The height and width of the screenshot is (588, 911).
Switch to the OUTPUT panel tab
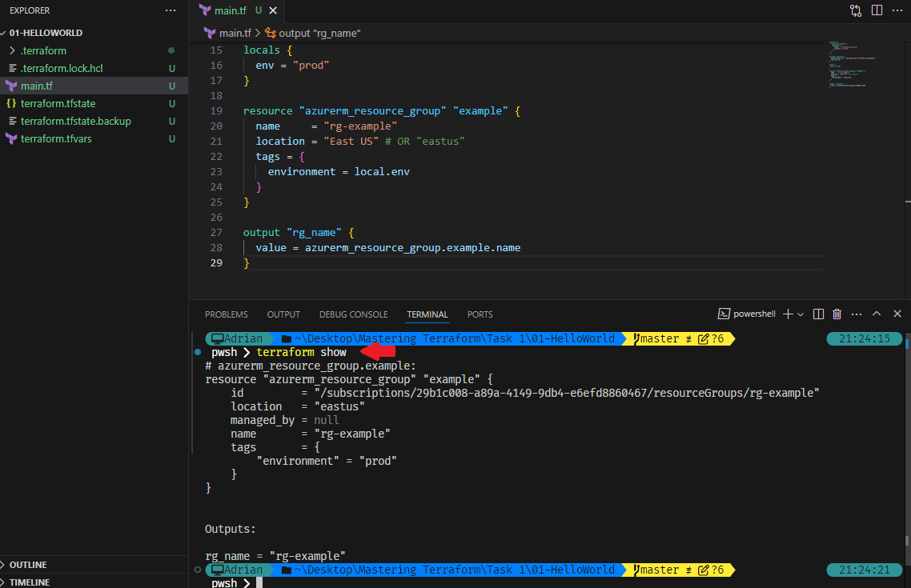pos(283,314)
